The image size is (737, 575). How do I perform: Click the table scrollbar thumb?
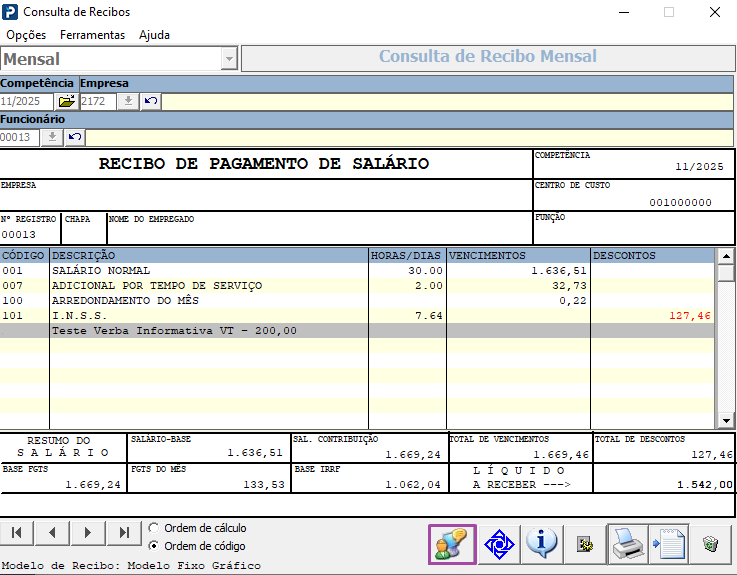pos(726,273)
